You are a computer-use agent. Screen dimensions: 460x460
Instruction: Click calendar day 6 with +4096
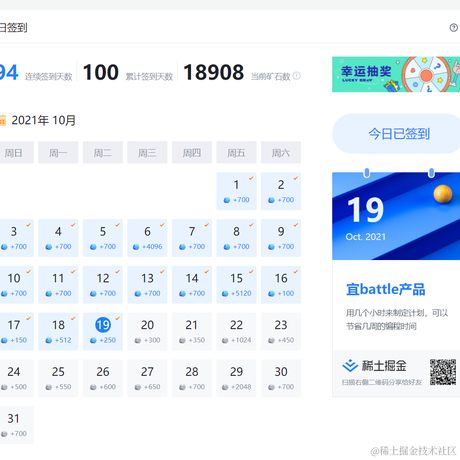coord(147,238)
